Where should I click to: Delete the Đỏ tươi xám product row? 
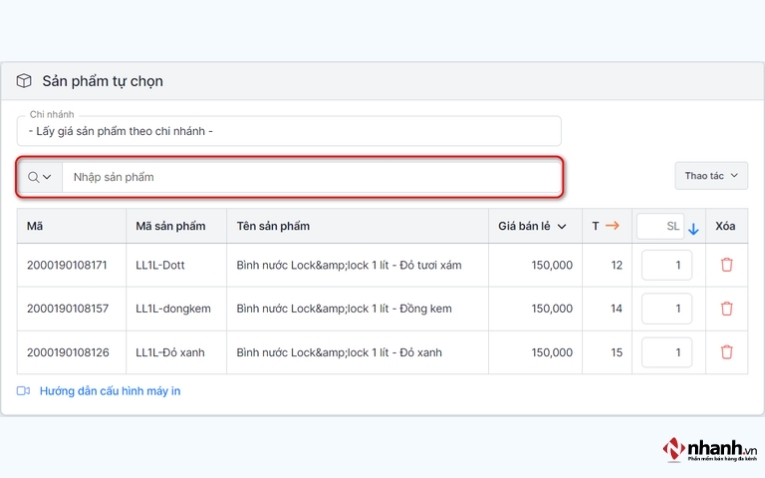[726, 265]
